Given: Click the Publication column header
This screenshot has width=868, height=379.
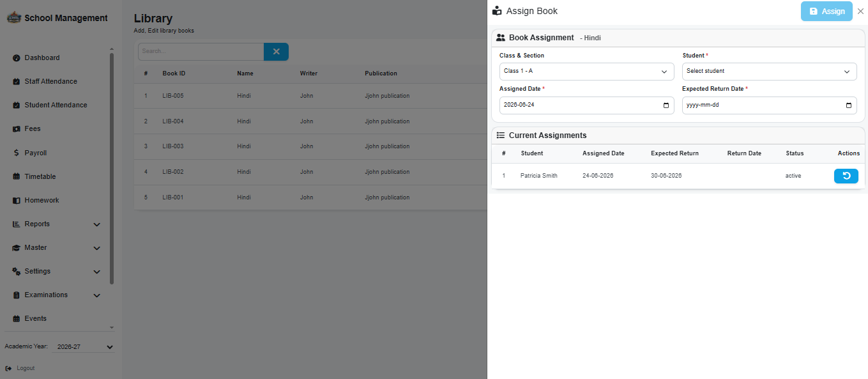Looking at the screenshot, I should click(381, 73).
